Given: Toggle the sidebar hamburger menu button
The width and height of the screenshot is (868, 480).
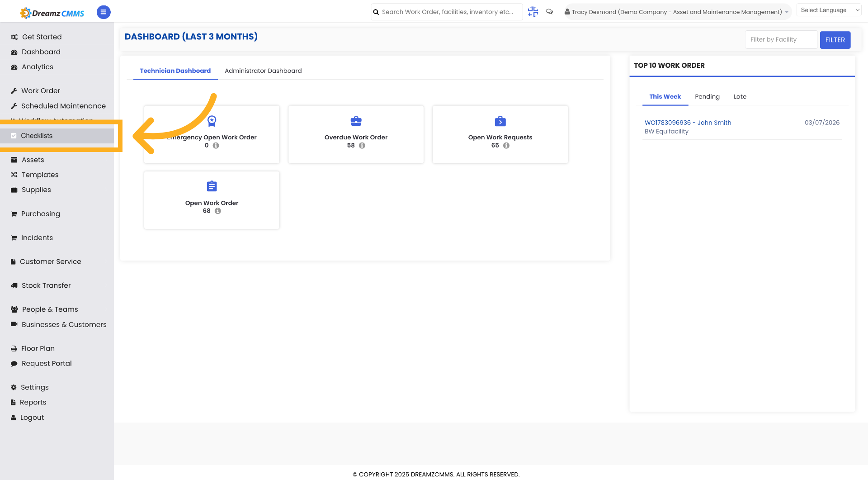Looking at the screenshot, I should click(104, 12).
